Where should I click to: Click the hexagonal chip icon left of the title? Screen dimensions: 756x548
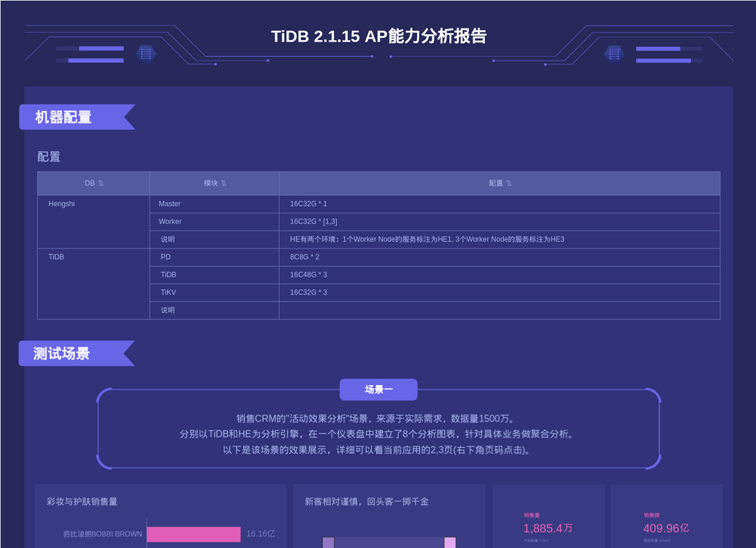click(145, 53)
